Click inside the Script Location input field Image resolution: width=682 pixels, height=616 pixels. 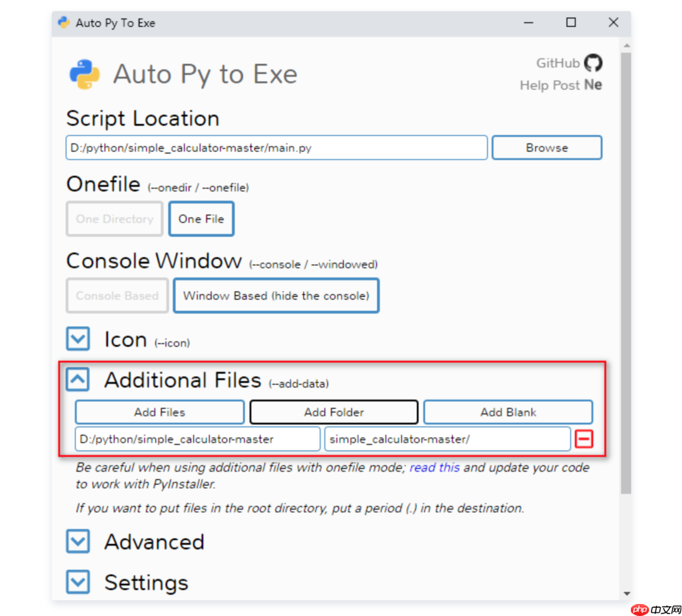click(276, 147)
